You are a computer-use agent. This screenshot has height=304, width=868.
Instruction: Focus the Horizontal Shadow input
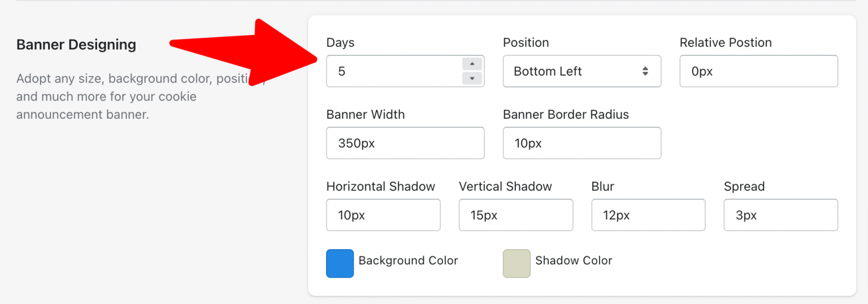[383, 215]
